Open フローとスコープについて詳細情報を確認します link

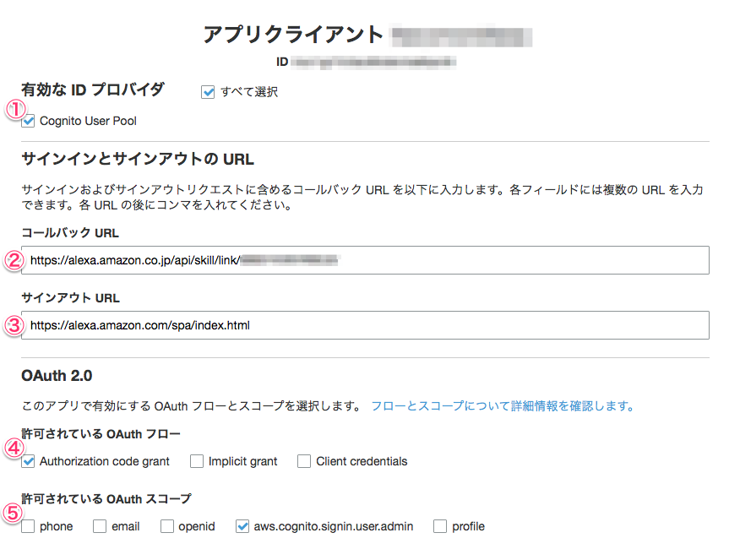[503, 405]
